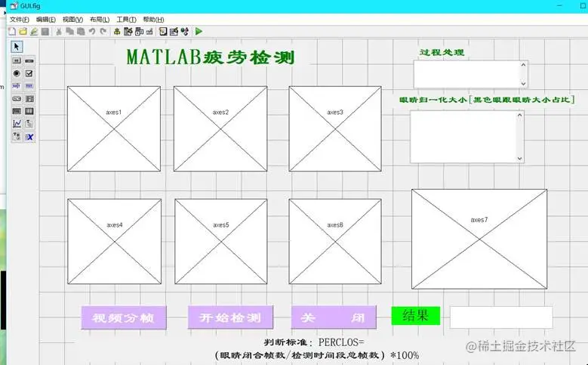588x365 pixels.
Task: Click the Paste toolbar icon
Action: point(81,32)
